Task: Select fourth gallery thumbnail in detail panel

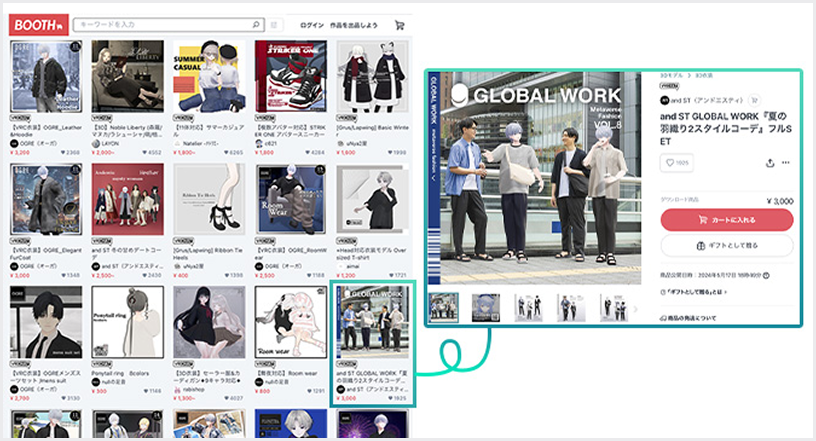Action: [571, 308]
